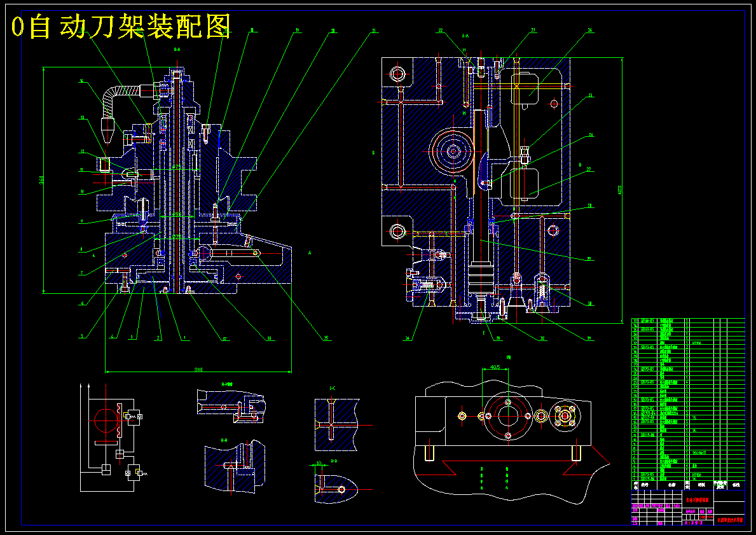Click part callout number 29
756x535 pixels.
click(589, 258)
